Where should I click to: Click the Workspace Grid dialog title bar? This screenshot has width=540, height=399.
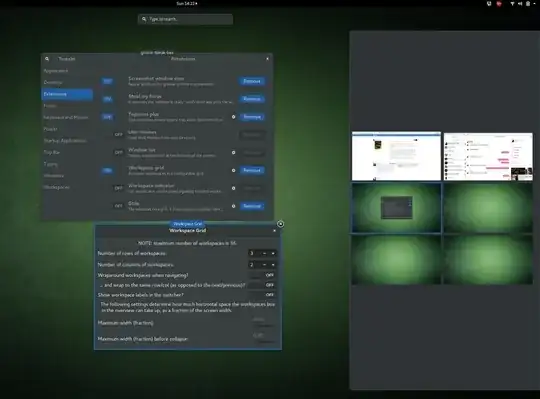tap(188, 231)
